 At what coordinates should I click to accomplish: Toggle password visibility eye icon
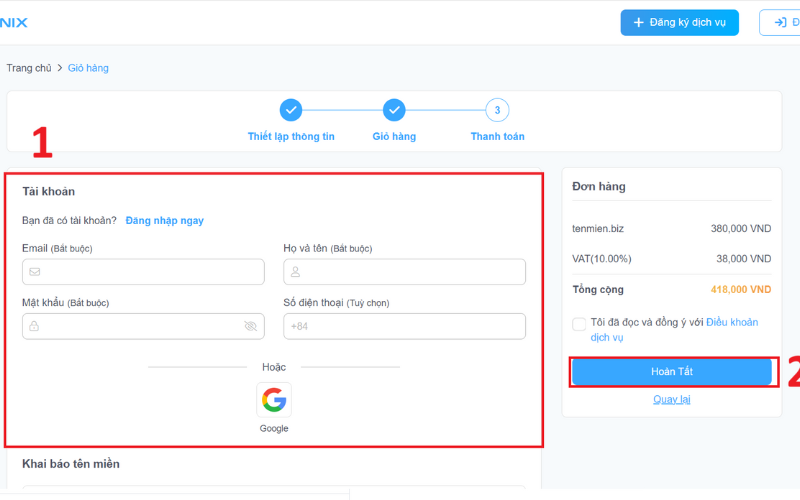(250, 326)
